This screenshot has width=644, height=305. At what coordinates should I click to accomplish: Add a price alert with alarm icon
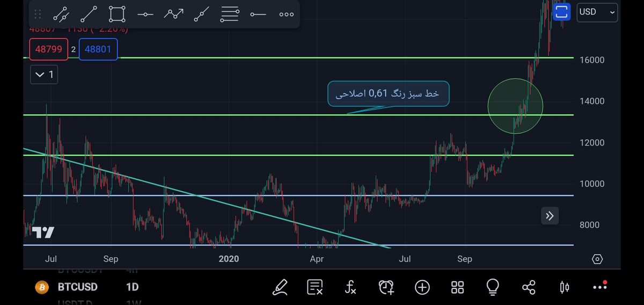point(386,287)
